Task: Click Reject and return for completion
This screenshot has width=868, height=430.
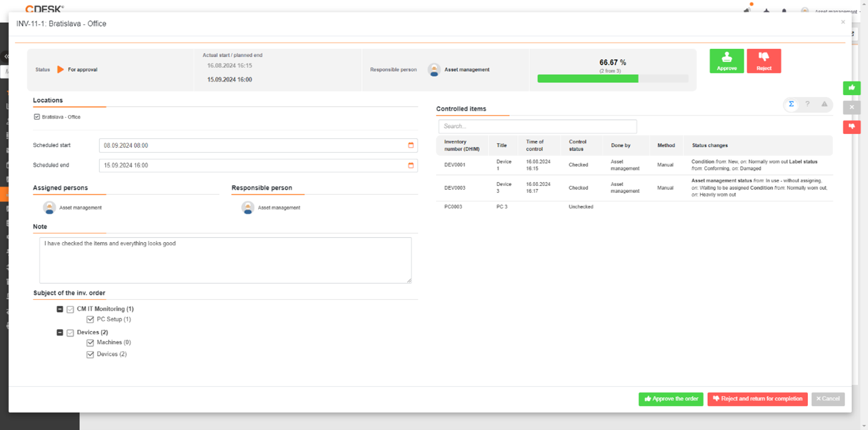Action: [757, 399]
